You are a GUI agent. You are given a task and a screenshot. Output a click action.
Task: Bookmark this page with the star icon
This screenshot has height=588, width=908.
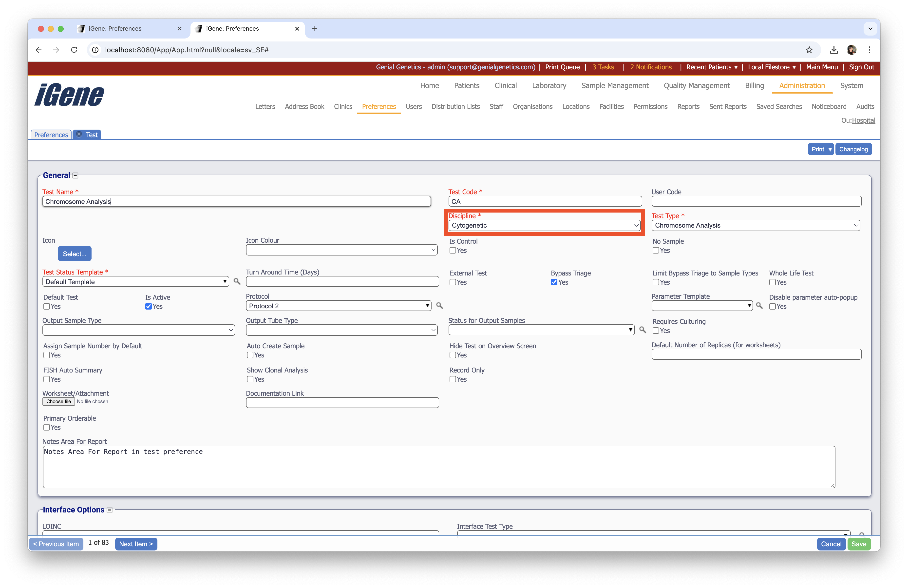coord(809,50)
